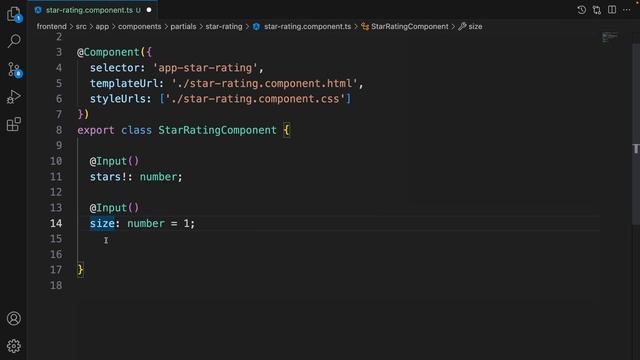Image resolution: width=640 pixels, height=360 pixels.
Task: Click the StarRatingComponent class name
Action: click(x=217, y=130)
